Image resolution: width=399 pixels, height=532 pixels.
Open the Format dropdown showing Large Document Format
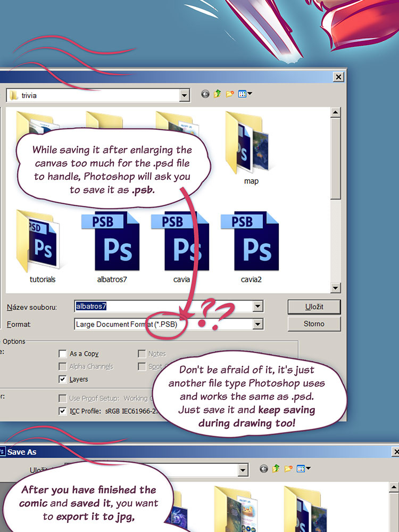258,324
